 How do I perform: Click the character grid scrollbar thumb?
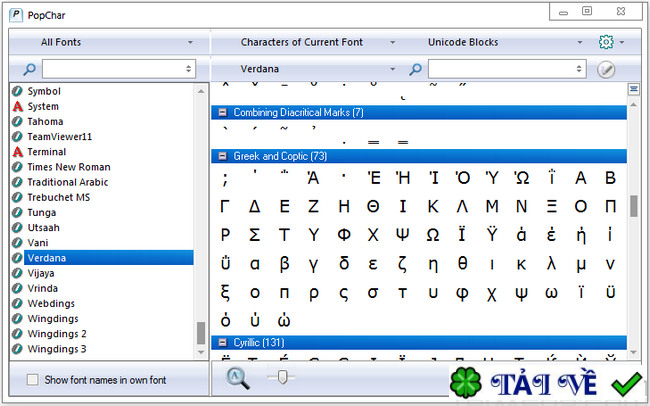633,206
